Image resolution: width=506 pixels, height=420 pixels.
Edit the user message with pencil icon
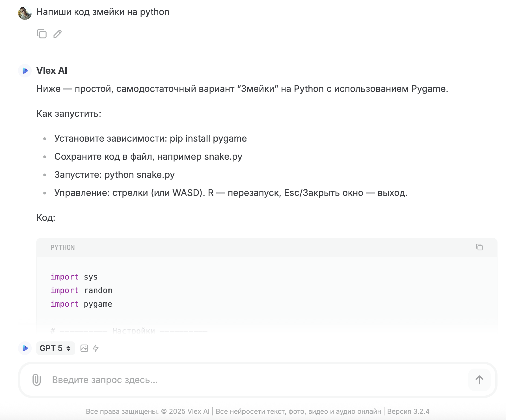[58, 34]
